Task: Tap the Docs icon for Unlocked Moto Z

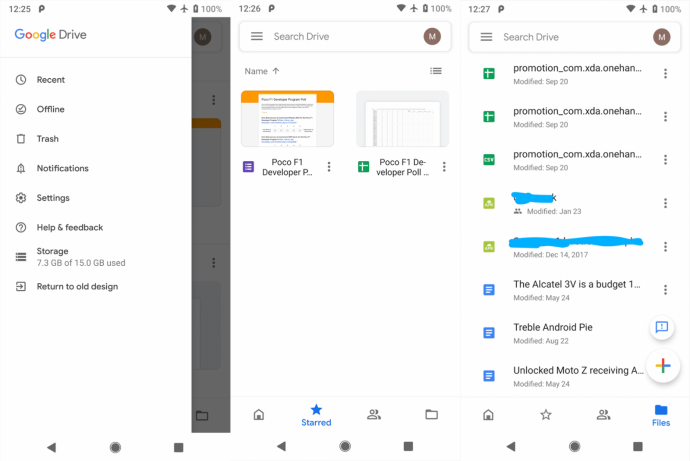Action: [489, 376]
